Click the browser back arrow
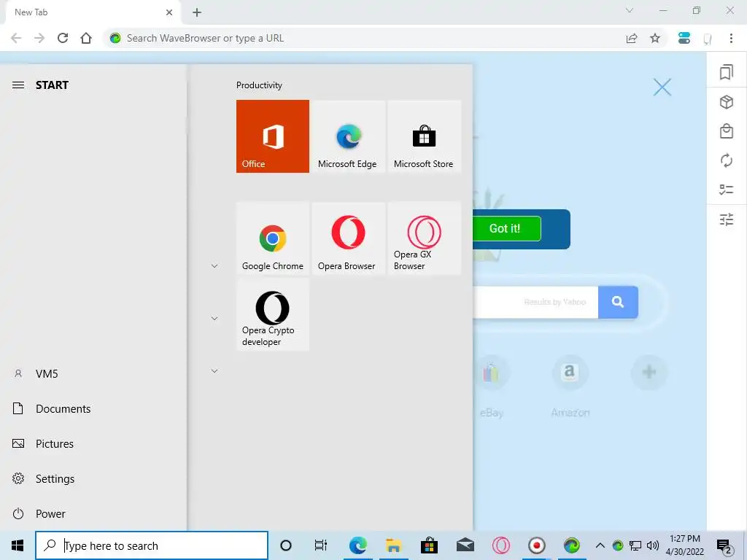The width and height of the screenshot is (747, 560). pos(16,38)
